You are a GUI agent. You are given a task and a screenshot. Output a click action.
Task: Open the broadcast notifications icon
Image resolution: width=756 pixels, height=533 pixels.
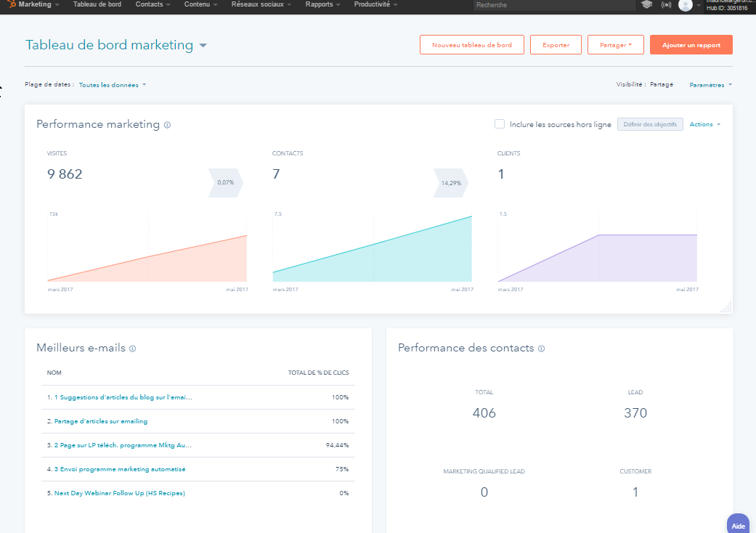tap(667, 5)
